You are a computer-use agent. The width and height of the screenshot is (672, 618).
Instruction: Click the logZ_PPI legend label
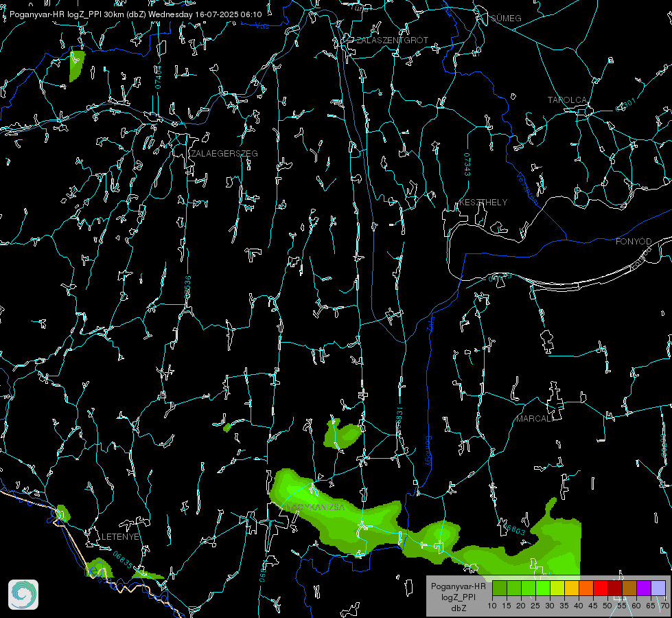tap(458, 597)
